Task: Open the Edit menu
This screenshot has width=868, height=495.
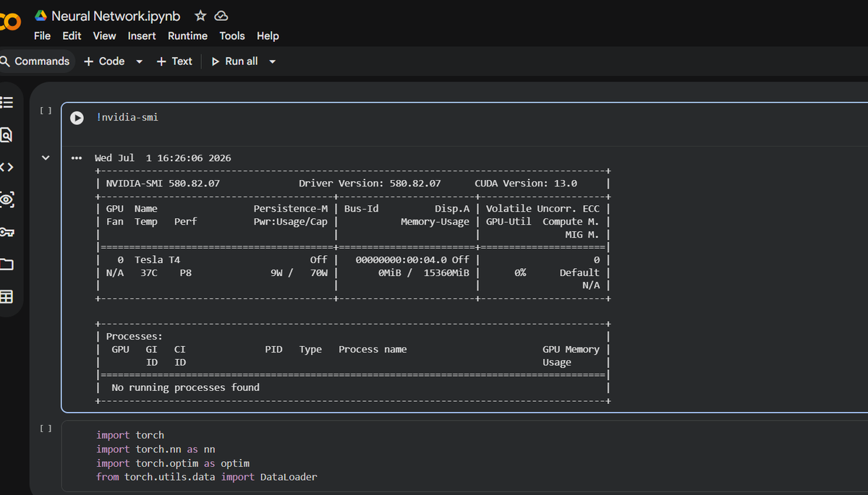Action: point(72,36)
